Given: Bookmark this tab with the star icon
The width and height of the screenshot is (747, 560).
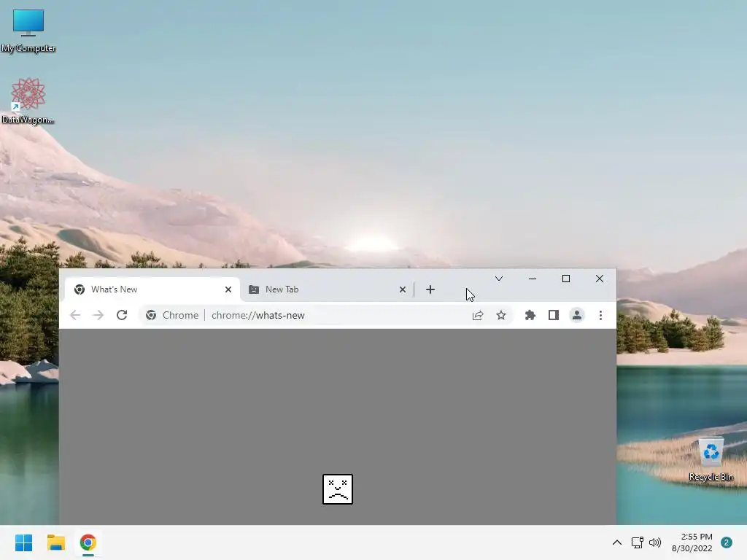Looking at the screenshot, I should [501, 315].
